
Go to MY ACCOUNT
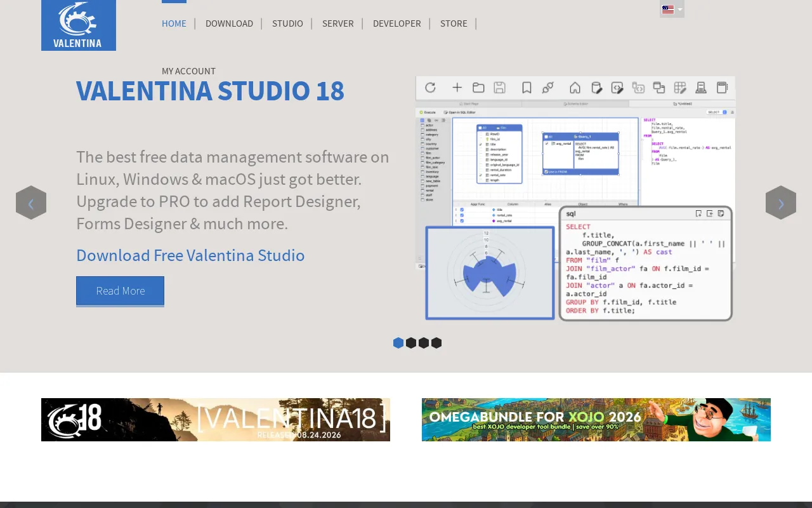(x=188, y=71)
